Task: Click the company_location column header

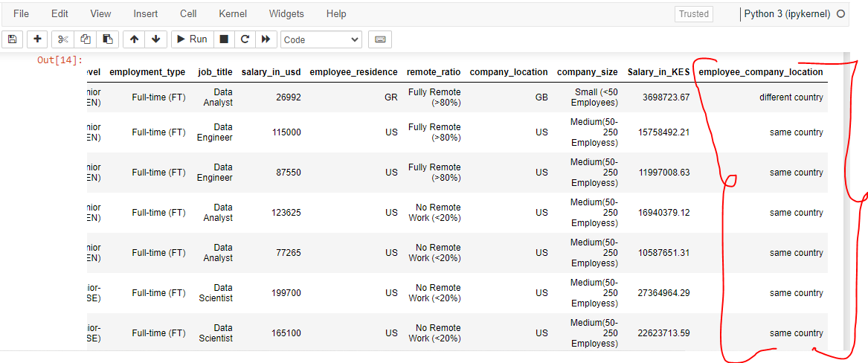Action: pos(509,72)
